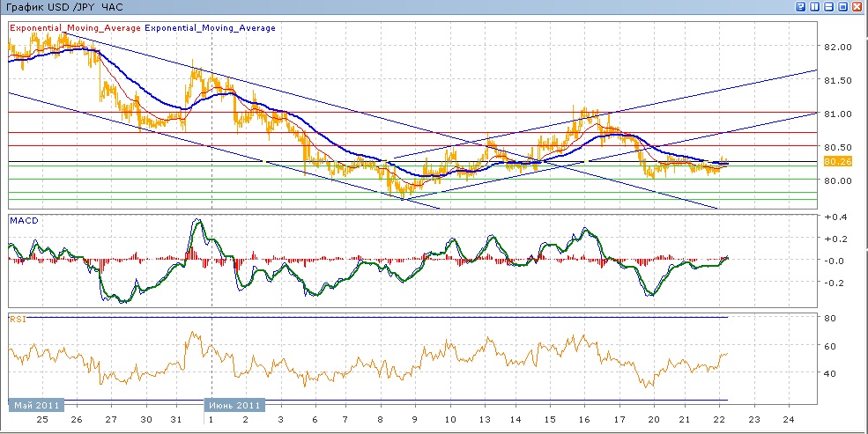Click date 22 on the time axis
Screen dimensions: 868x434
[x=719, y=421]
